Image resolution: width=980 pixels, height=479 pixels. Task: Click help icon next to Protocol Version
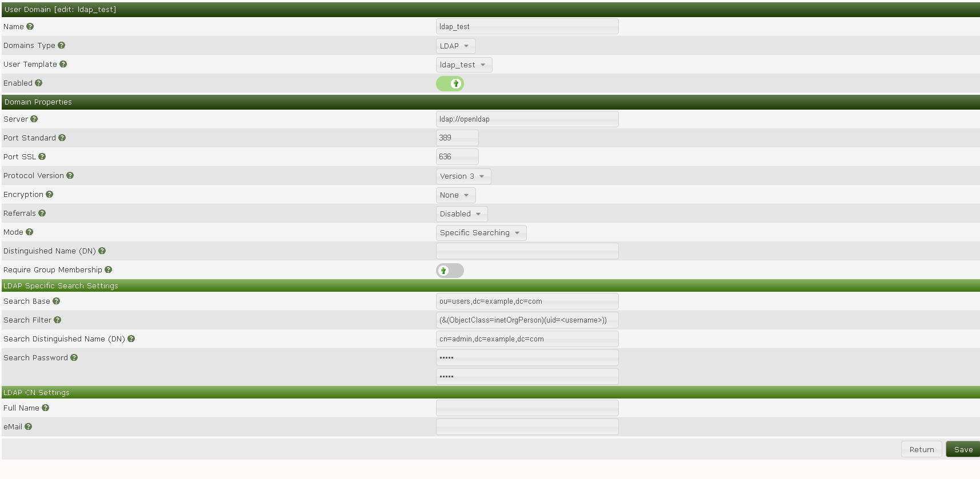click(x=70, y=175)
